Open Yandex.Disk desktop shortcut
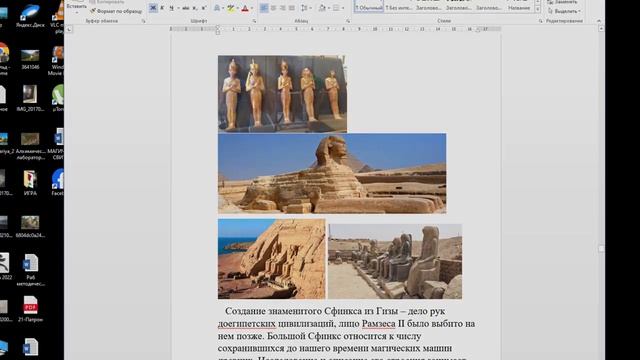Viewport: 640px width, 360px height. click(x=30, y=16)
